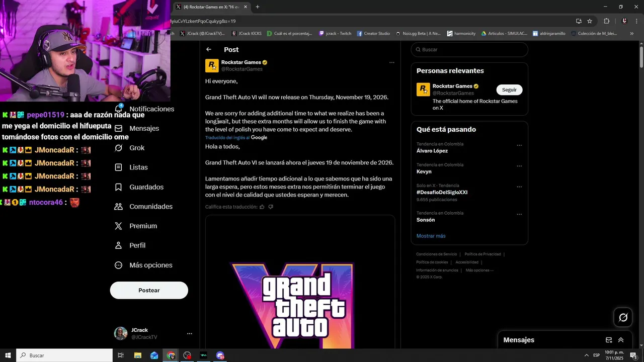Open the browser extensions puzzle icon

606,21
